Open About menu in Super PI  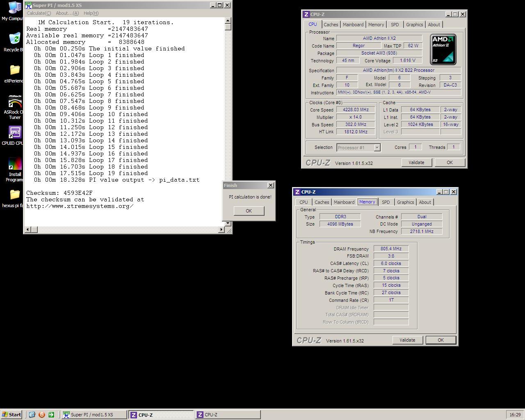pos(67,13)
